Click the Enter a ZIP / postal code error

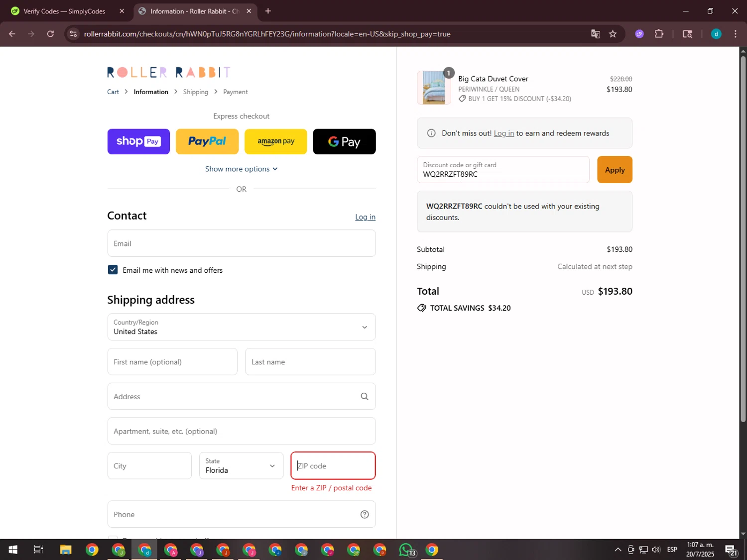pyautogui.click(x=332, y=488)
